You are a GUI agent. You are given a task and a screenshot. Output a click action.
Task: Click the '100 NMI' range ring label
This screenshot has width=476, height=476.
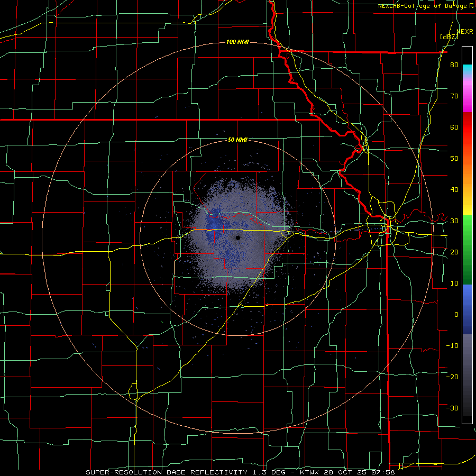[237, 42]
